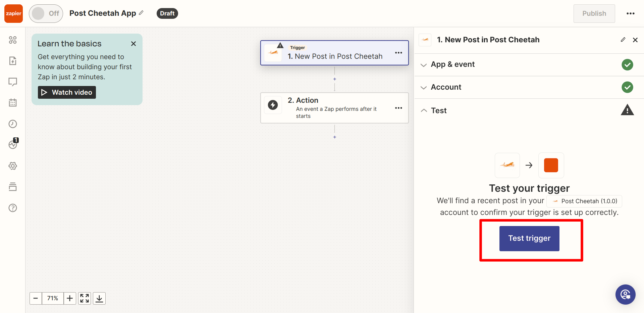Click the Post Cheetah (1.0.0) account chip
The image size is (644, 313).
pyautogui.click(x=584, y=201)
